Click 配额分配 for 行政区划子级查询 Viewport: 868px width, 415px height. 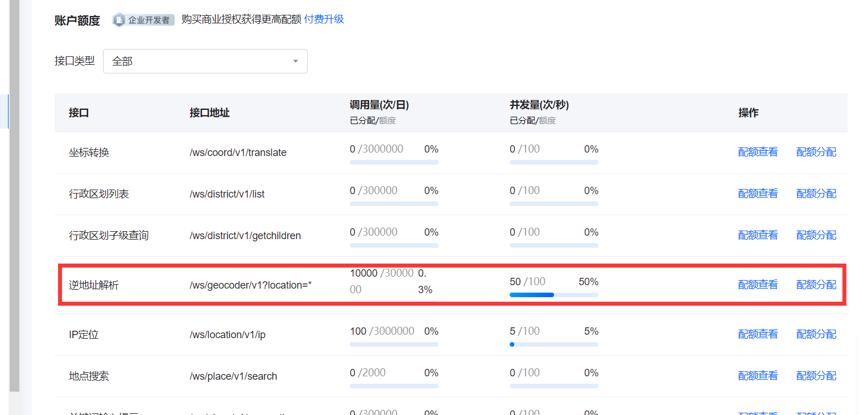tap(816, 235)
